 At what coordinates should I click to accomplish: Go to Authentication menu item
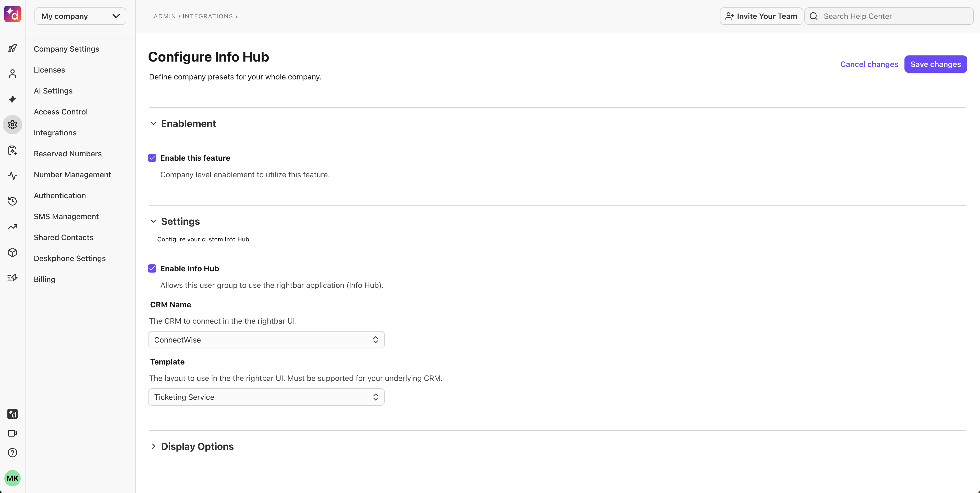(60, 195)
